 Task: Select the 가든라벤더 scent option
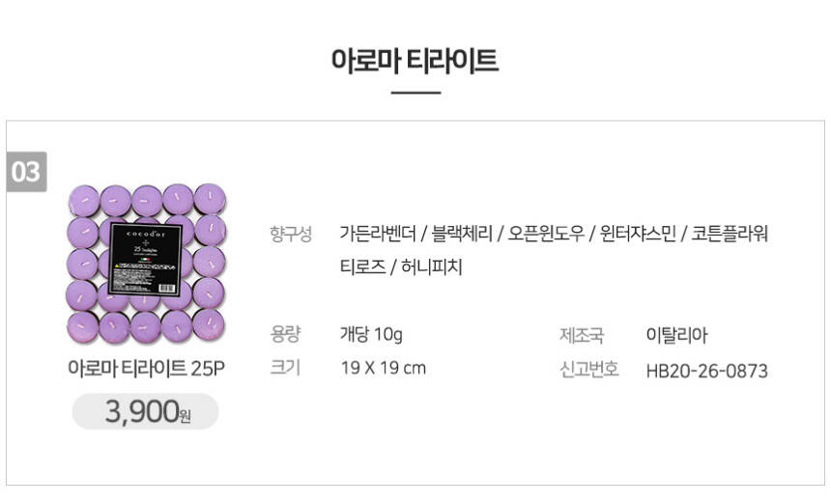(x=378, y=234)
